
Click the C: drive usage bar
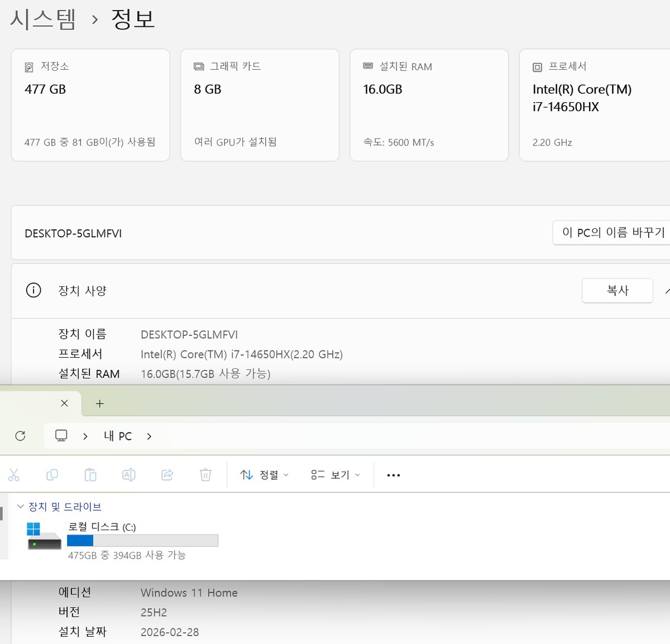[142, 540]
